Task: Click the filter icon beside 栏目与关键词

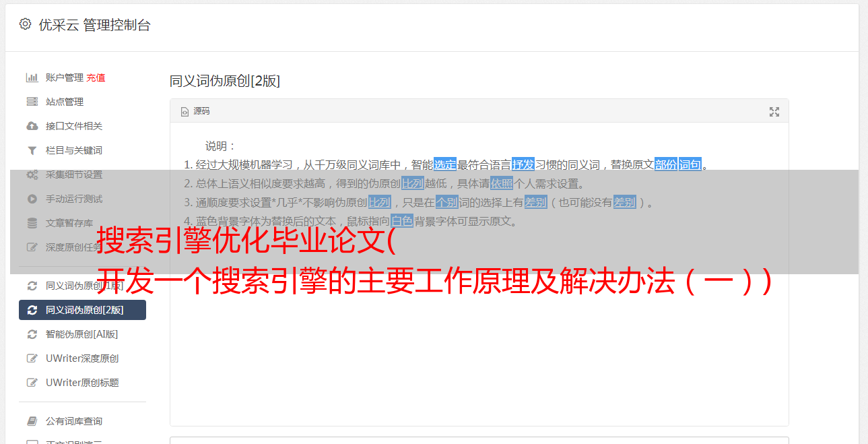Action: point(32,150)
